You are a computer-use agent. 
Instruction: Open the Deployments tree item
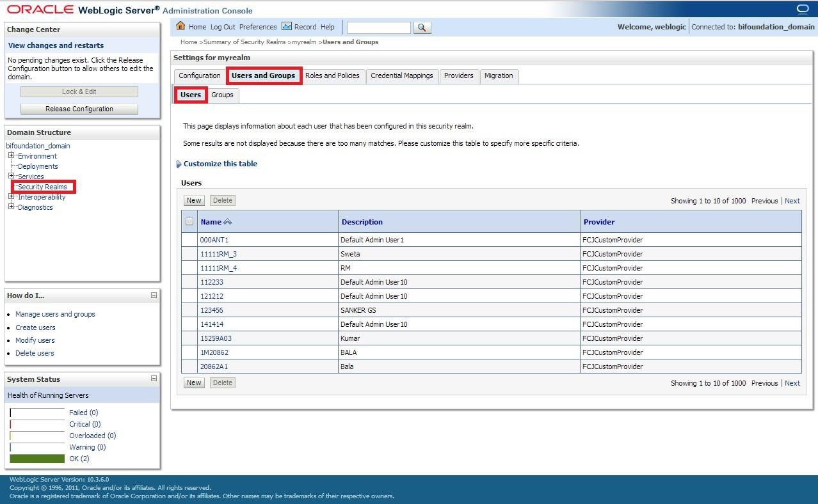(x=38, y=166)
